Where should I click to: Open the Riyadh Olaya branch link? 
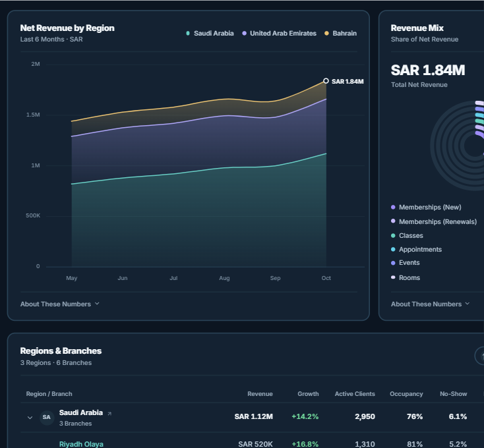pos(81,444)
